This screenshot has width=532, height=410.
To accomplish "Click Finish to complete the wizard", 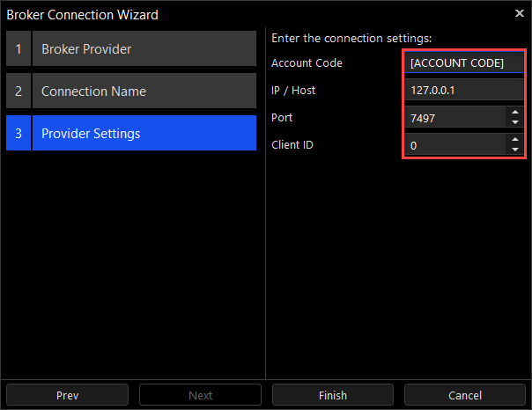I will coord(332,395).
